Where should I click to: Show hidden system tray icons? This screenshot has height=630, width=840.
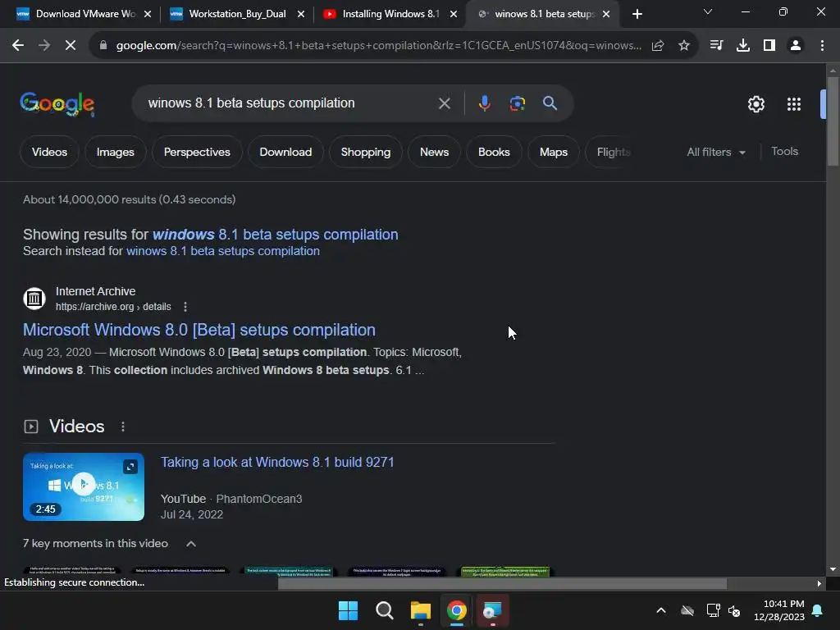click(661, 610)
